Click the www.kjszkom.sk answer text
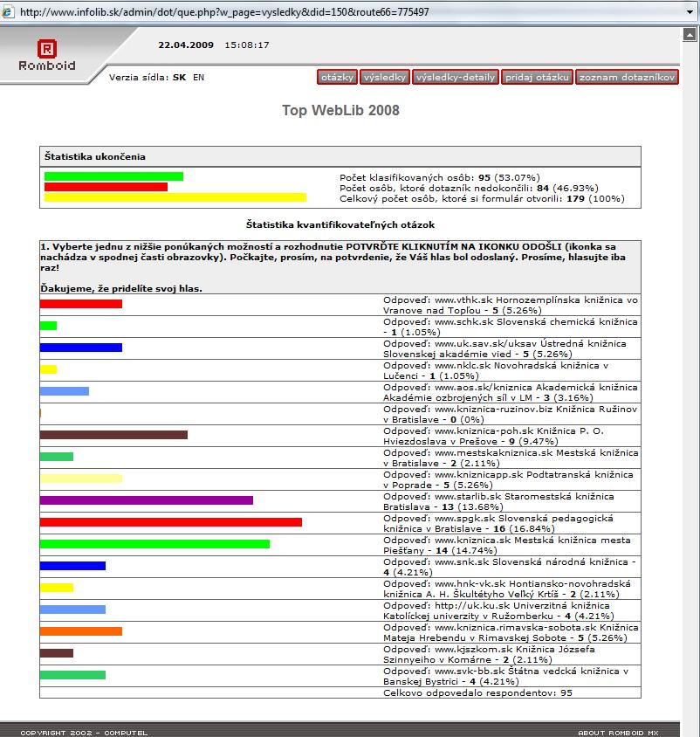700x737 pixels. [489, 655]
